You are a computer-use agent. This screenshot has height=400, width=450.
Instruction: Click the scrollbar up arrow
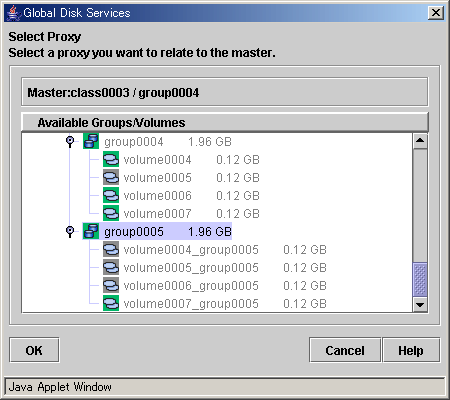tap(420, 140)
